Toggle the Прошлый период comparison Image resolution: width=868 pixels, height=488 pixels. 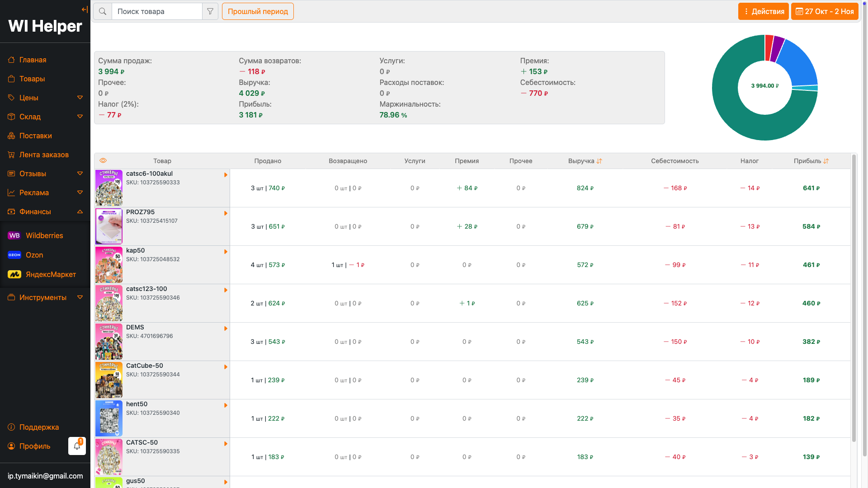(x=258, y=11)
